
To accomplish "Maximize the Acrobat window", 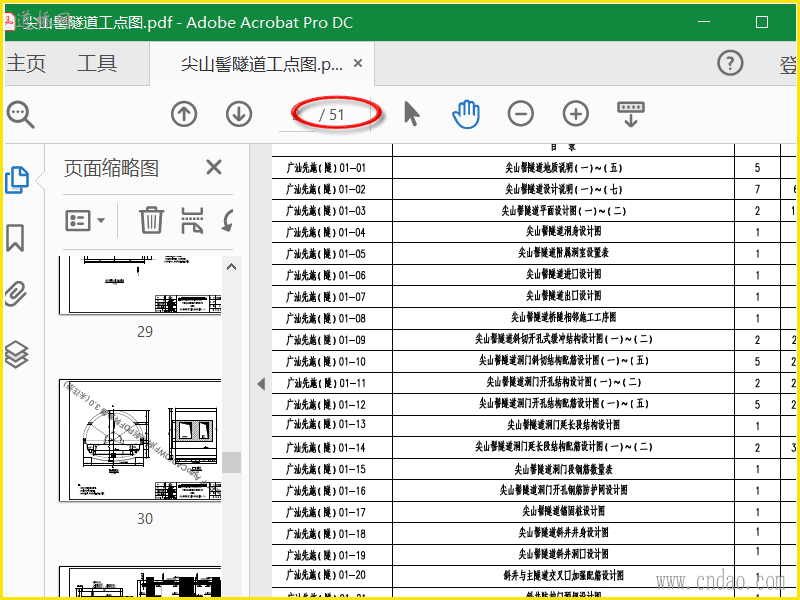I will coord(762,22).
